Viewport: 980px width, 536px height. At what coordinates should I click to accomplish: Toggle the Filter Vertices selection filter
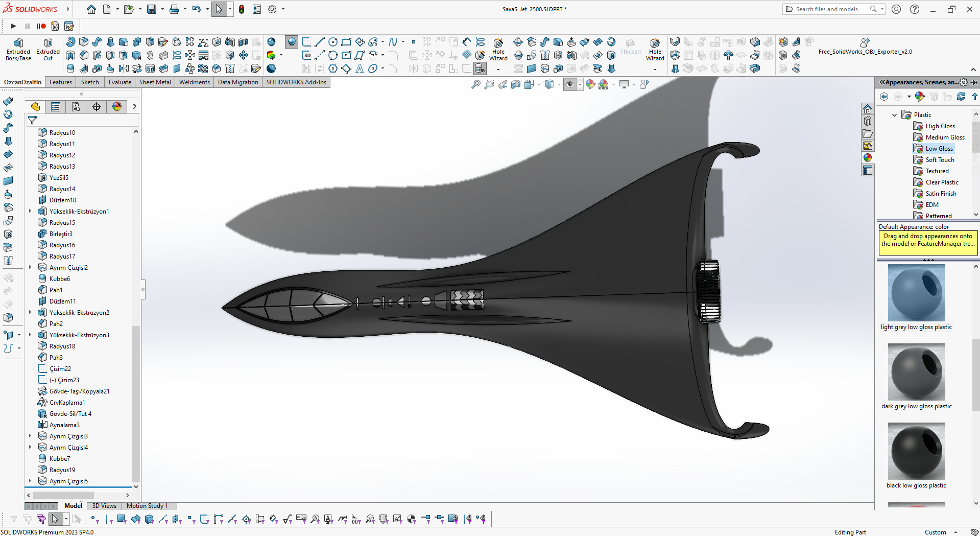pyautogui.click(x=94, y=519)
